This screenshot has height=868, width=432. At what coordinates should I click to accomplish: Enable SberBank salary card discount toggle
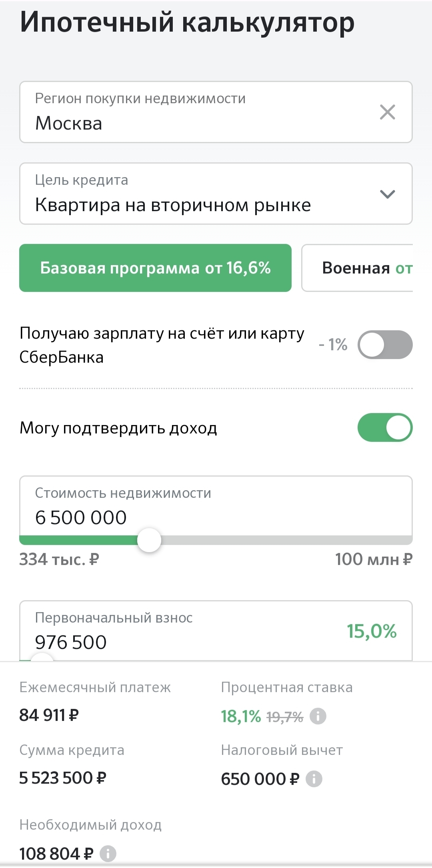click(x=385, y=345)
